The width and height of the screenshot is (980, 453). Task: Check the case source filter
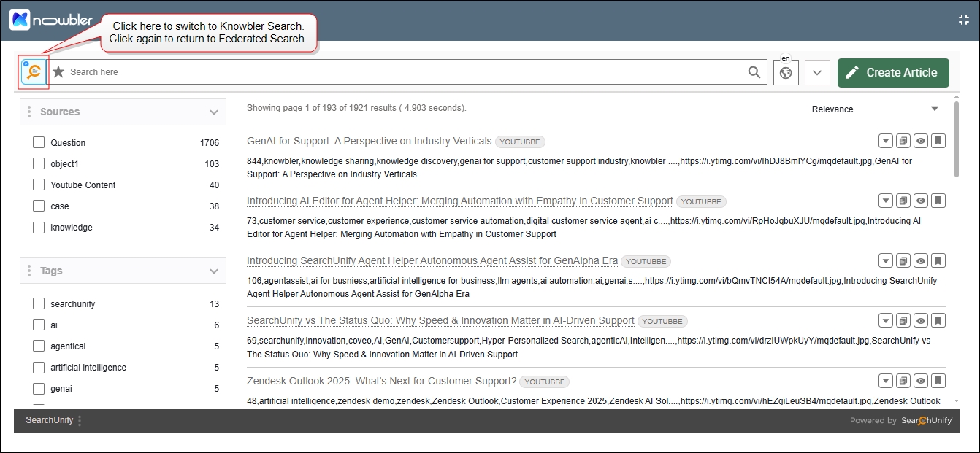point(39,206)
